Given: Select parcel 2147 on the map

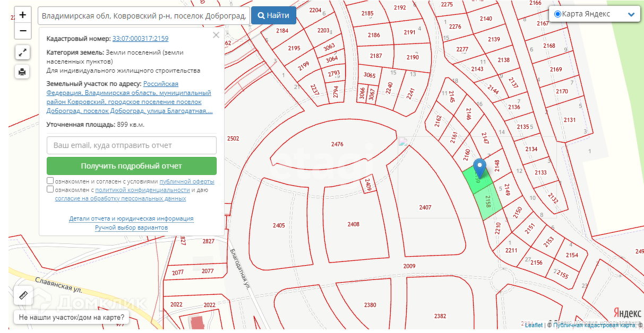Looking at the screenshot, I should click(485, 138).
